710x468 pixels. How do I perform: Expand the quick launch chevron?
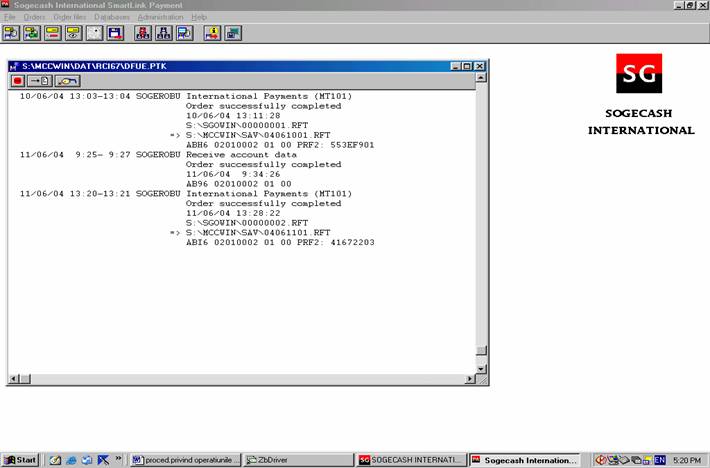click(119, 458)
